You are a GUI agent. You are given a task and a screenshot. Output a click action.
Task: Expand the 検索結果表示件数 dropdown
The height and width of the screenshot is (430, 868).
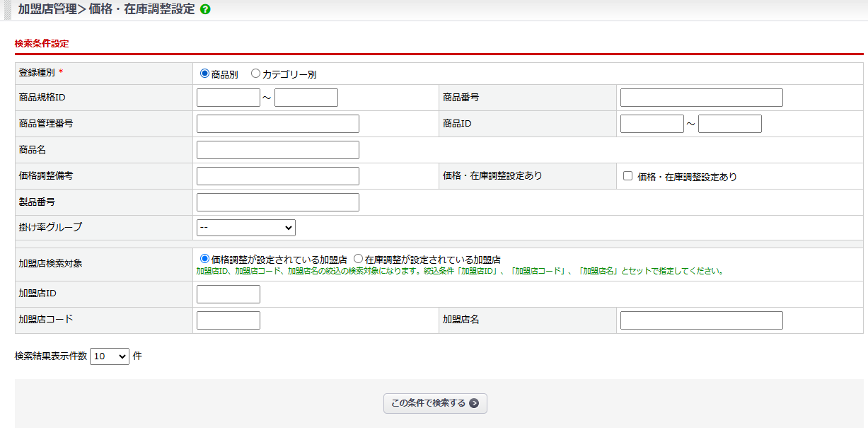point(109,356)
